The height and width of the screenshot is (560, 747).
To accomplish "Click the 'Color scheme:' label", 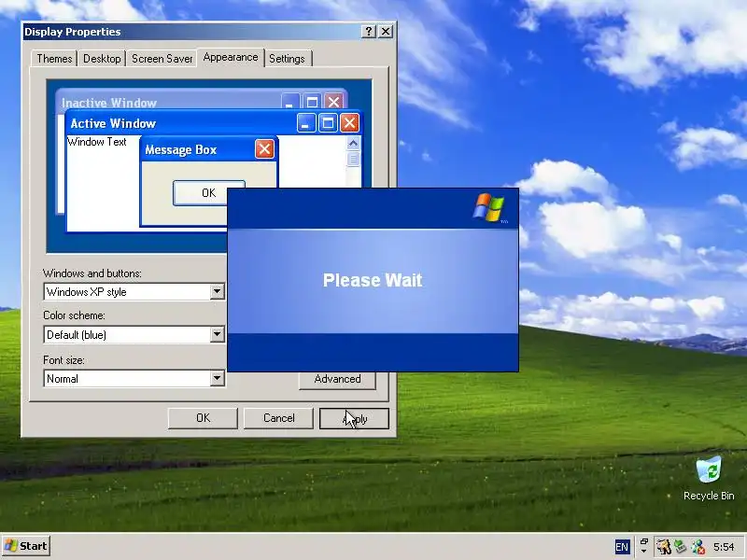I will (75, 315).
